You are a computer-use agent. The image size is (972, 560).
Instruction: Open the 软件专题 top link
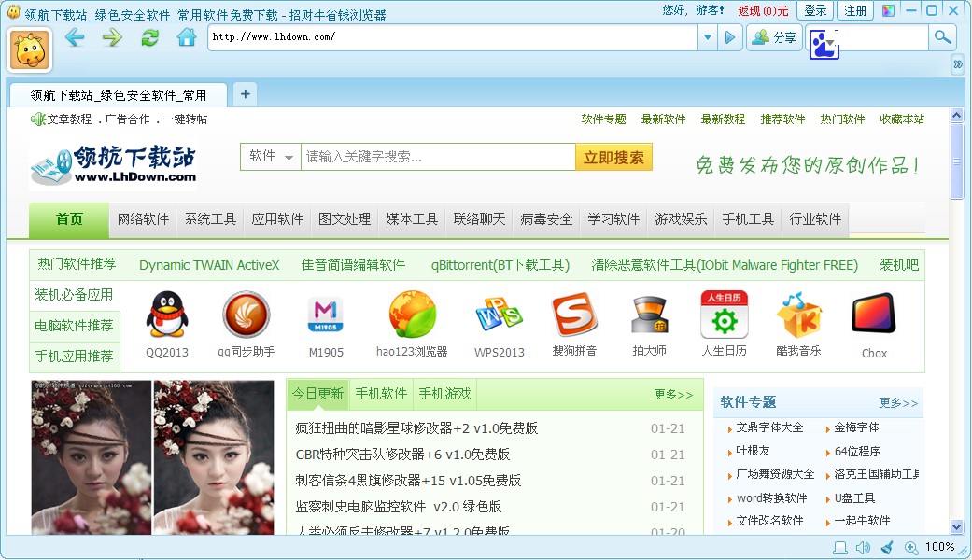pyautogui.click(x=604, y=119)
